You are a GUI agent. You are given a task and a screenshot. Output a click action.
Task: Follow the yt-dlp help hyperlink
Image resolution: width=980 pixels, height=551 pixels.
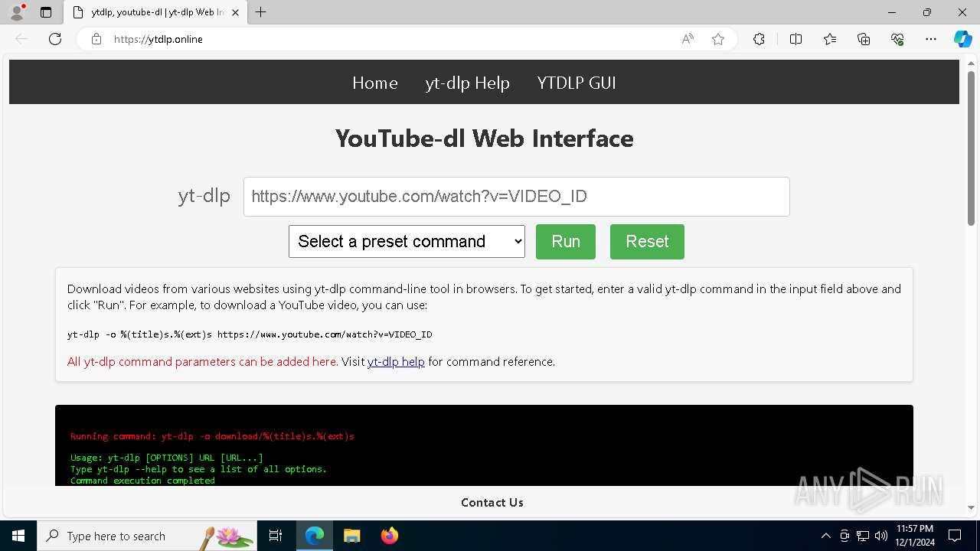tap(396, 361)
